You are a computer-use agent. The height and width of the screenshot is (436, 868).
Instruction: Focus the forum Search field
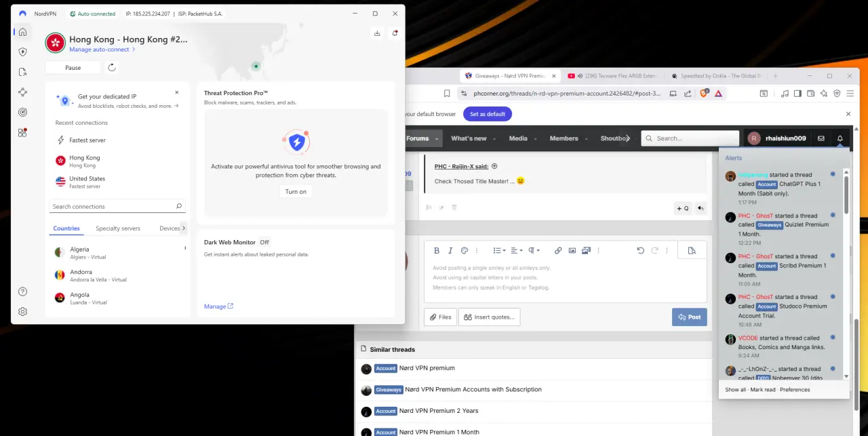(690, 138)
